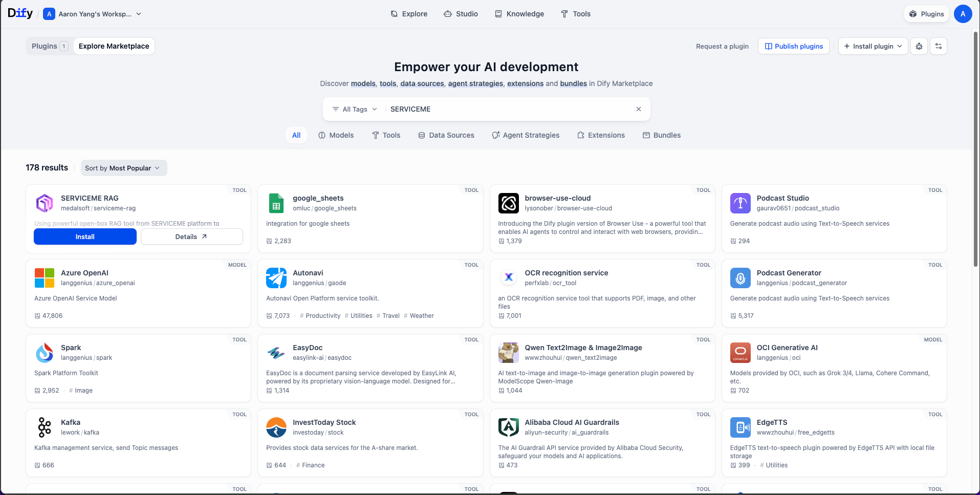Click the google_sheets plugin icon
Viewport: 980px width, 495px height.
pyautogui.click(x=276, y=203)
